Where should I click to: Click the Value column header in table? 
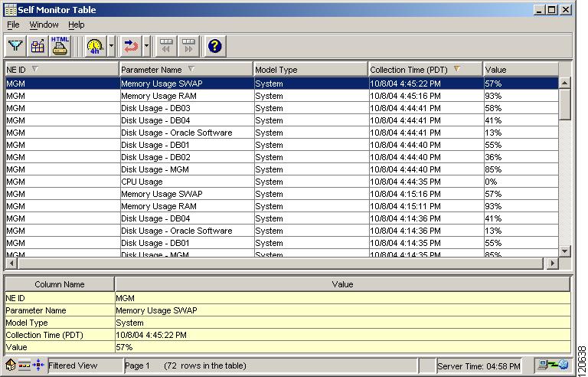point(521,70)
